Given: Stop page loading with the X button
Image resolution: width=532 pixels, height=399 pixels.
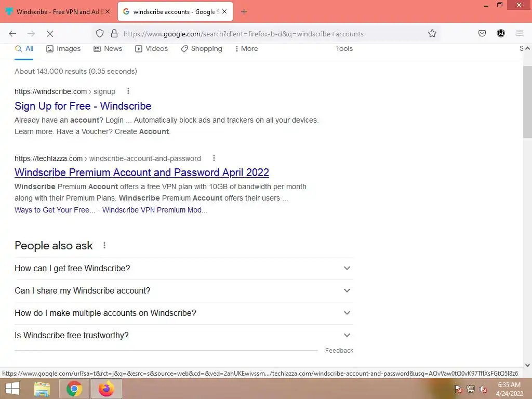Looking at the screenshot, I should [50, 34].
